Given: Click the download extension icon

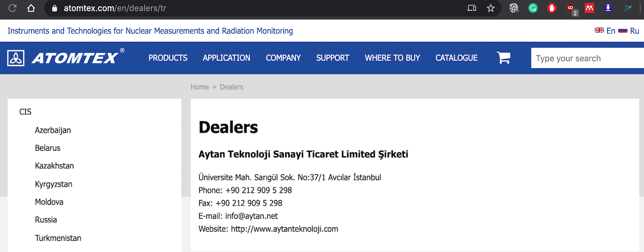Looking at the screenshot, I should [608, 8].
